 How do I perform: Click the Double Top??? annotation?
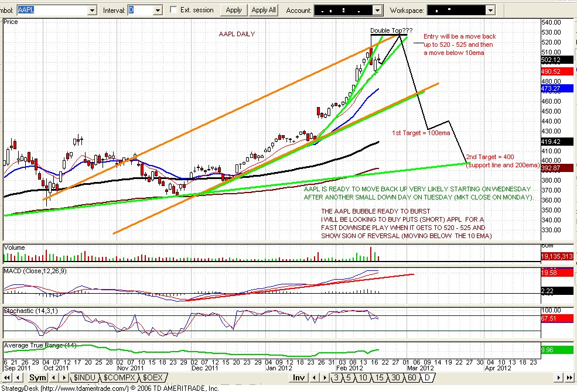point(391,30)
